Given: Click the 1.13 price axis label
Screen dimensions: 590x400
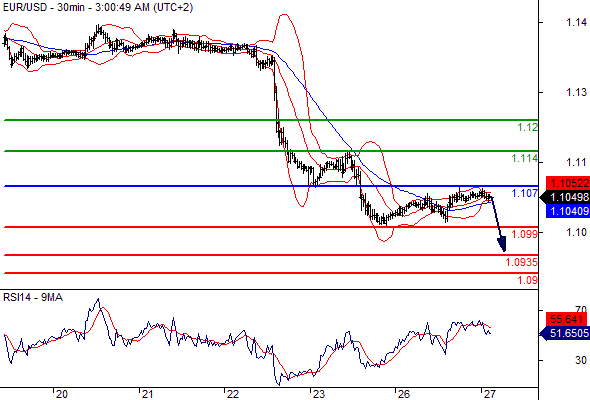Looking at the screenshot, I should point(576,92).
